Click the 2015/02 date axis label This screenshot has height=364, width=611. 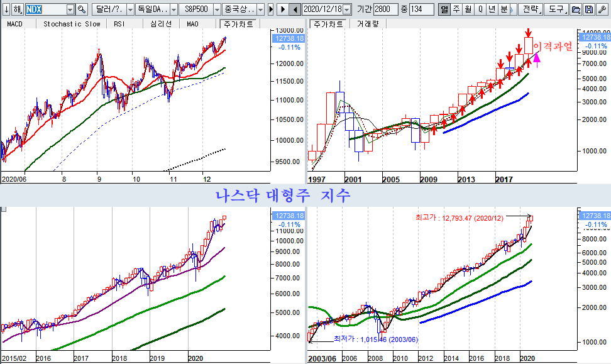(14, 358)
